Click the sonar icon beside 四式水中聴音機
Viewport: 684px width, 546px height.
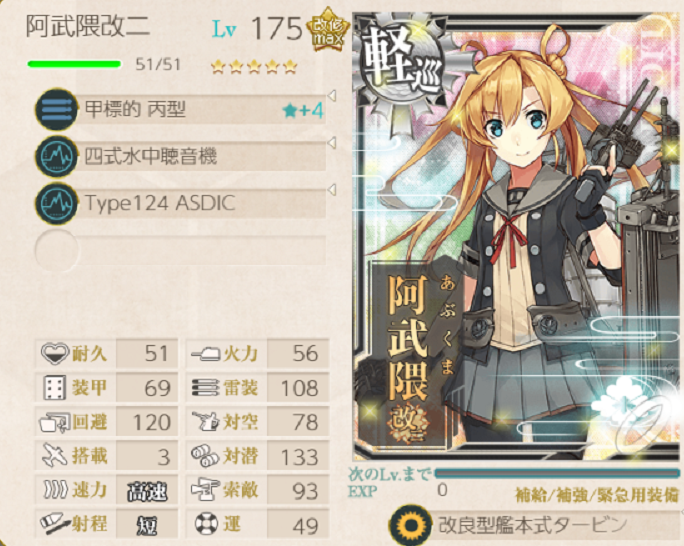point(56,156)
